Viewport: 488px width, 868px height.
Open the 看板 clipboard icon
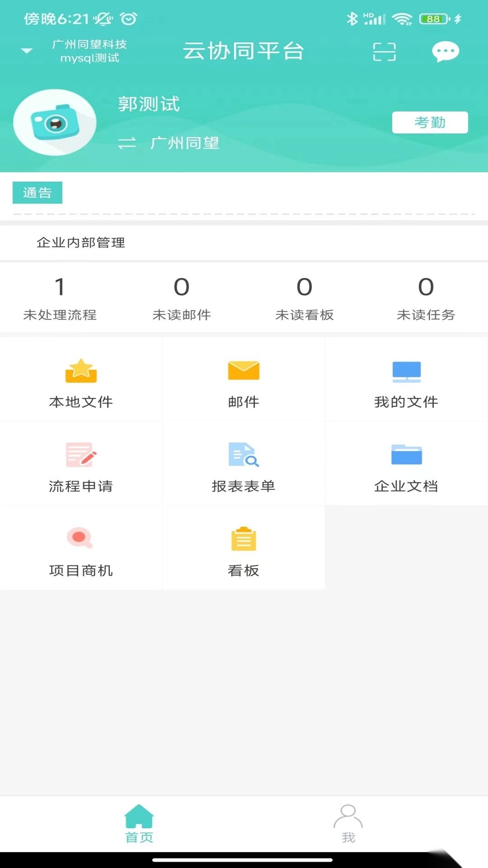(244, 539)
